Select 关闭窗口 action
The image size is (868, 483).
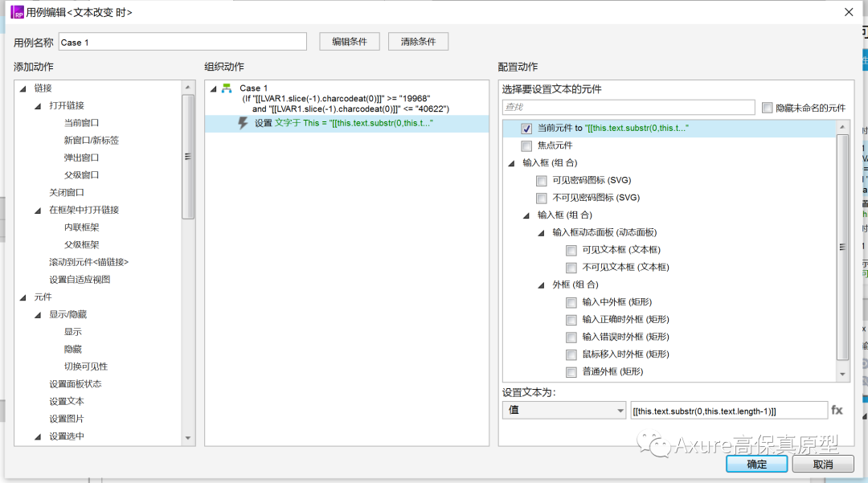tap(67, 193)
